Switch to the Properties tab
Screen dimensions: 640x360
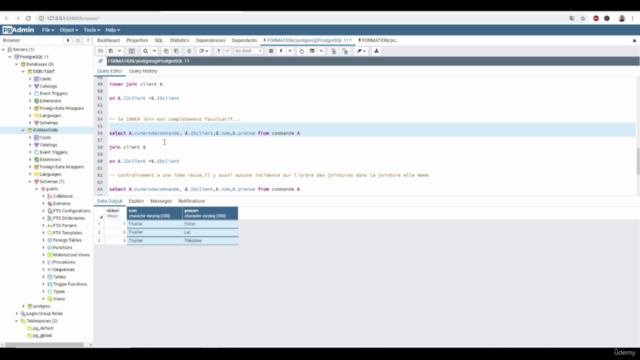137,40
